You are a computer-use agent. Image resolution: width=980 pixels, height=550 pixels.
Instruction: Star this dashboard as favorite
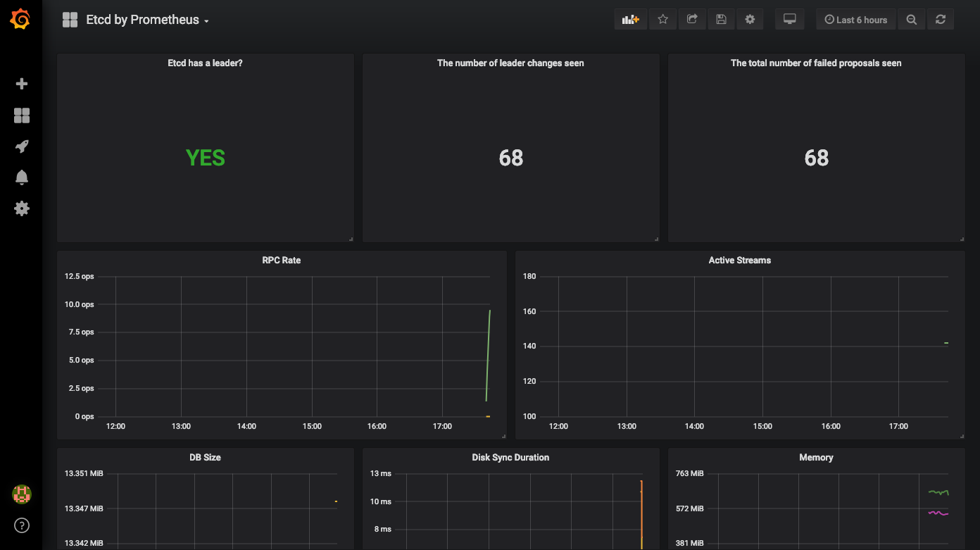(662, 20)
